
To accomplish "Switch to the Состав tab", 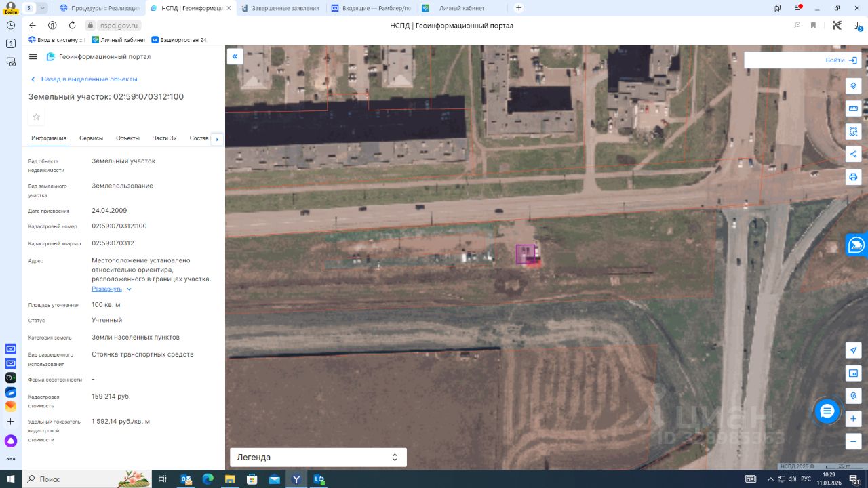I will pos(199,138).
